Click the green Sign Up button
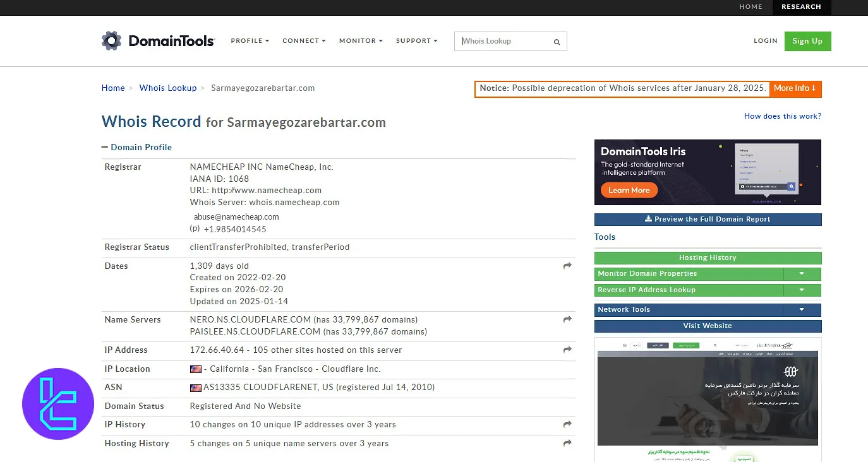Screen dimensions: 868x462 click(x=807, y=41)
